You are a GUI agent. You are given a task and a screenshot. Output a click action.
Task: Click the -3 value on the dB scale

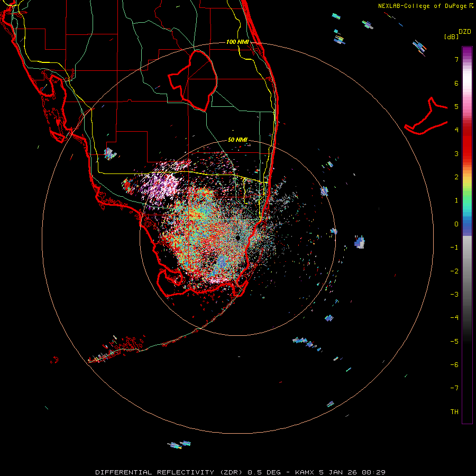pyautogui.click(x=454, y=295)
